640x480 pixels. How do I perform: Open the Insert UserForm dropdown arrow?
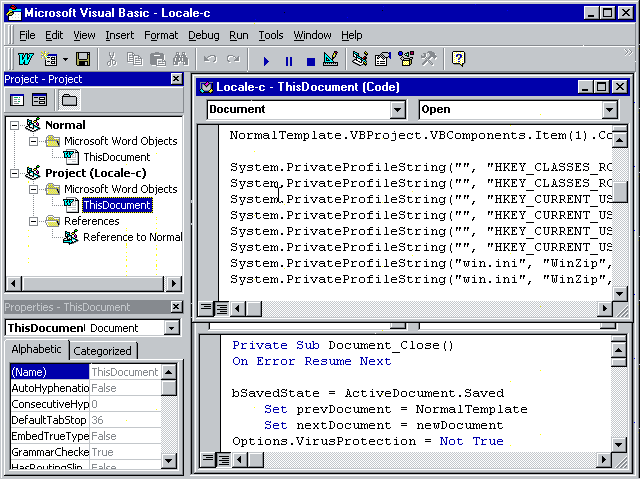[65, 60]
